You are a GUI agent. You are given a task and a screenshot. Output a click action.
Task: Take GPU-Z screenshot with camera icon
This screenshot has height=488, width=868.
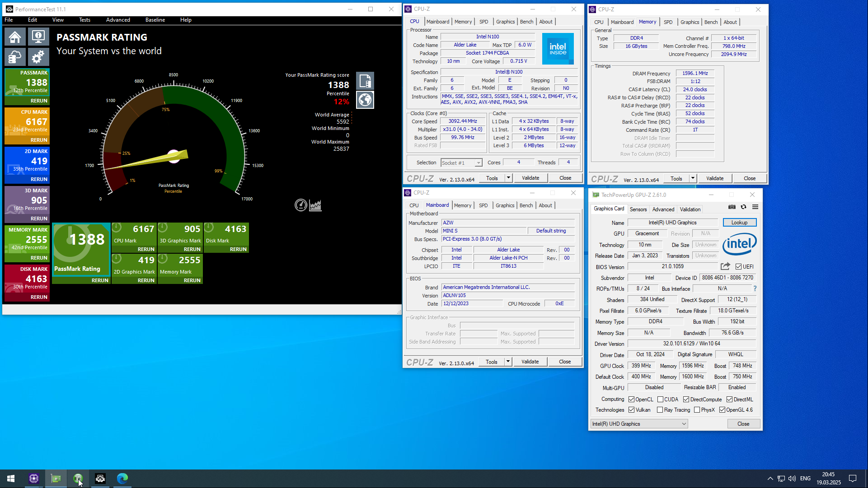click(732, 207)
